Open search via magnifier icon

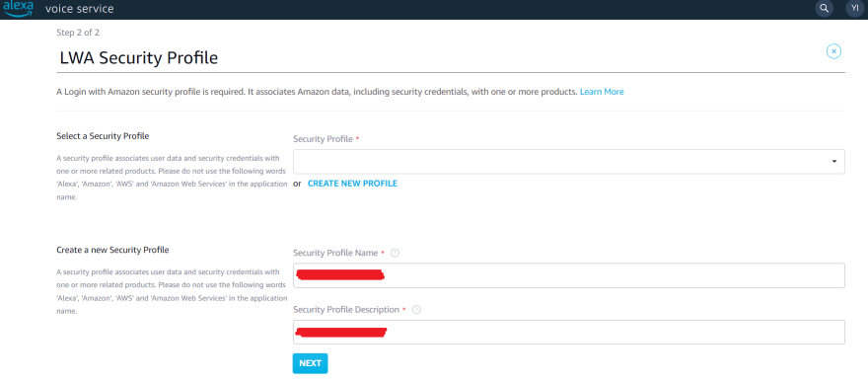tap(824, 8)
